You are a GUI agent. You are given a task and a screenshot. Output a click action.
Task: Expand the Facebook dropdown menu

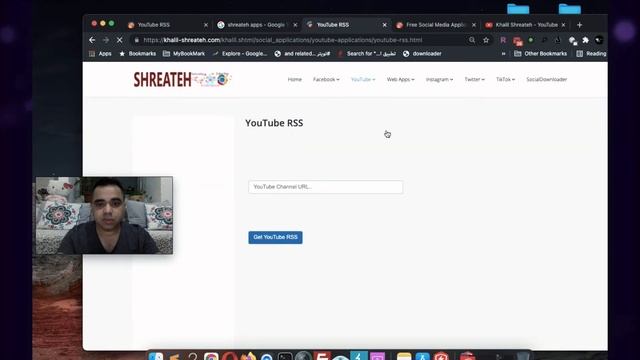click(x=326, y=80)
